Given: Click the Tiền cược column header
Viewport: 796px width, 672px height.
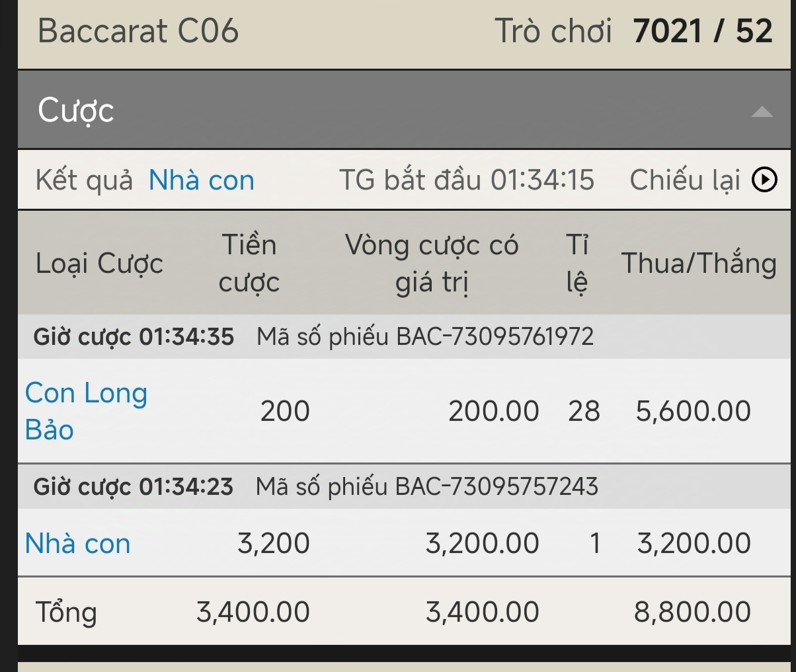Looking at the screenshot, I should (x=249, y=264).
